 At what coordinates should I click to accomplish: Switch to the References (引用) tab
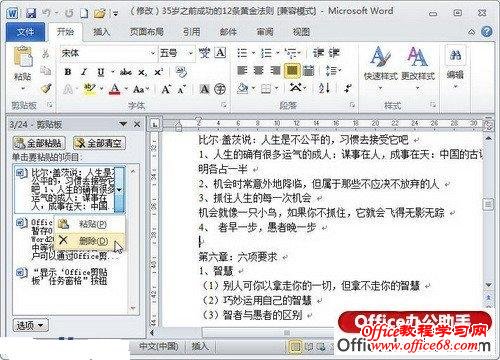(191, 32)
